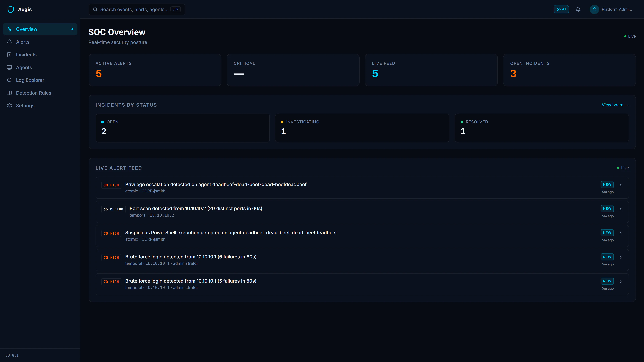Click the Aegis shield logo icon
The height and width of the screenshot is (362, 644).
coord(11,9)
